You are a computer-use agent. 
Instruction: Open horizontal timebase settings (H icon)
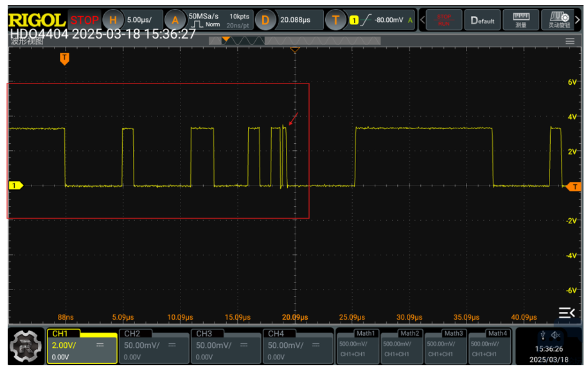pyautogui.click(x=112, y=20)
